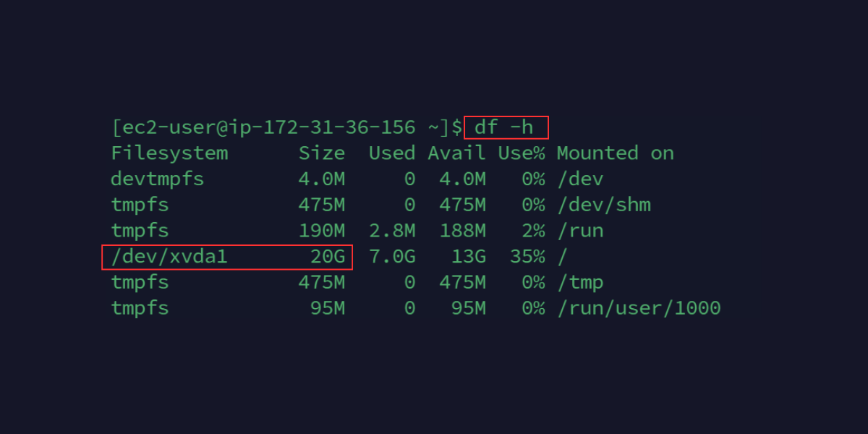Click the Mounted on column header
Image resolution: width=868 pixels, height=434 pixels.
click(615, 153)
